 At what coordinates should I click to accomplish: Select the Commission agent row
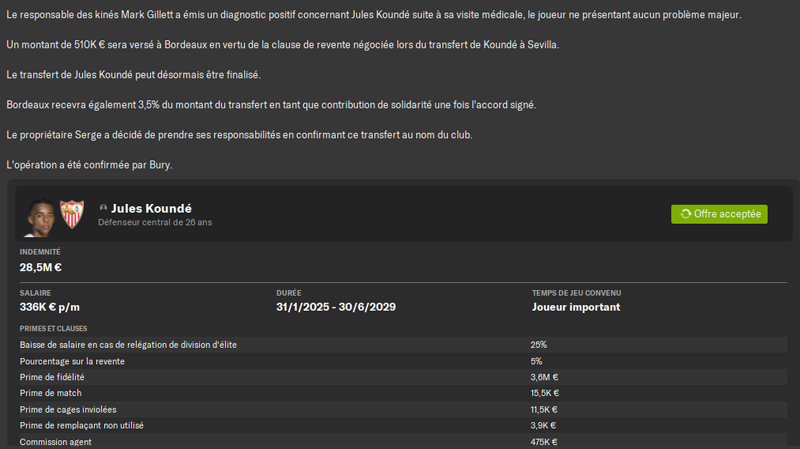(x=403, y=441)
